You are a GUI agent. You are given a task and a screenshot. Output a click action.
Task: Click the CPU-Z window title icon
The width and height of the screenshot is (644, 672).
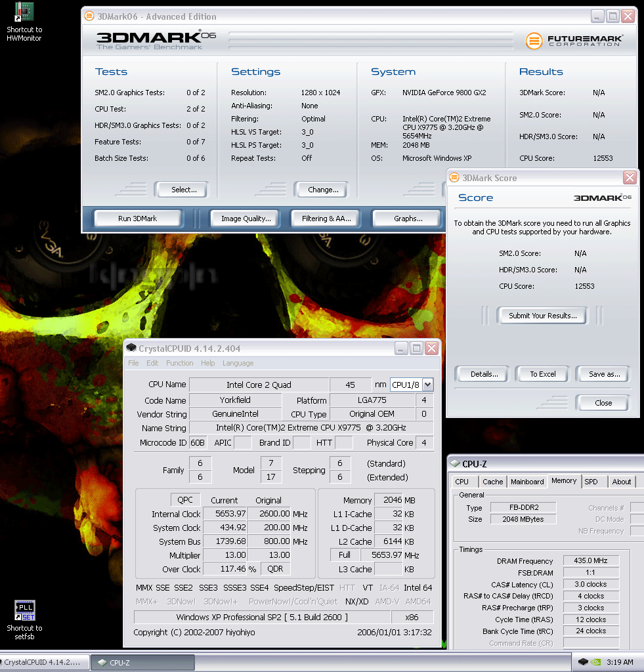tap(454, 464)
